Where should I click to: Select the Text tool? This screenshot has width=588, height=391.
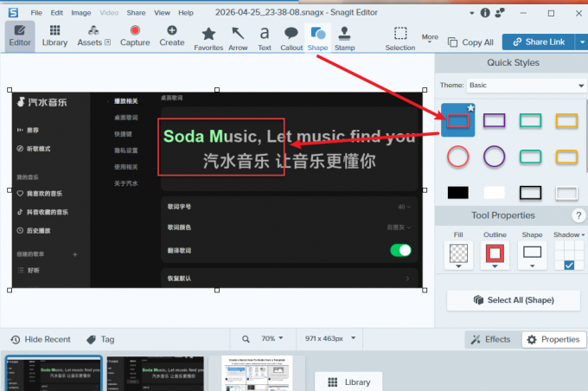click(265, 38)
